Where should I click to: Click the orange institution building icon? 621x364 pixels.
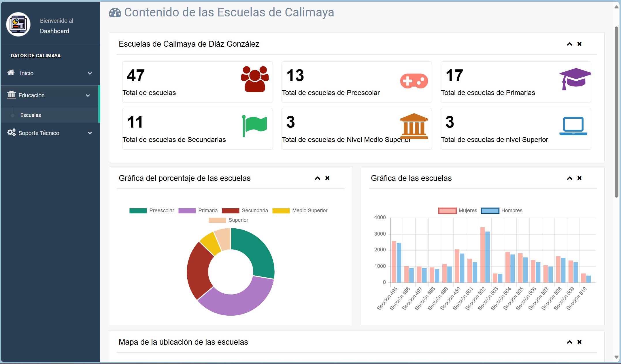click(x=414, y=126)
